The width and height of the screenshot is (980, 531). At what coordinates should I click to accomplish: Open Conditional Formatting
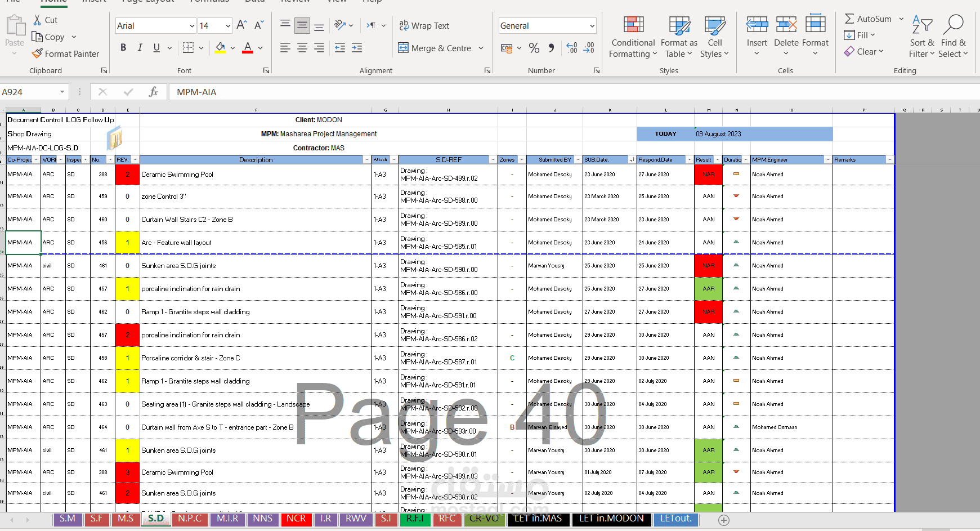[x=633, y=37]
